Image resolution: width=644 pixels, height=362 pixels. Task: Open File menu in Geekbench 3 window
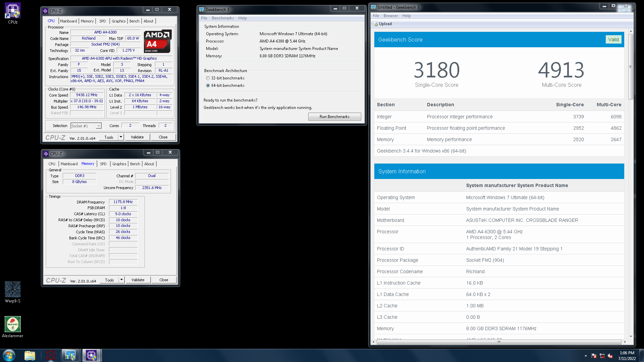[204, 18]
